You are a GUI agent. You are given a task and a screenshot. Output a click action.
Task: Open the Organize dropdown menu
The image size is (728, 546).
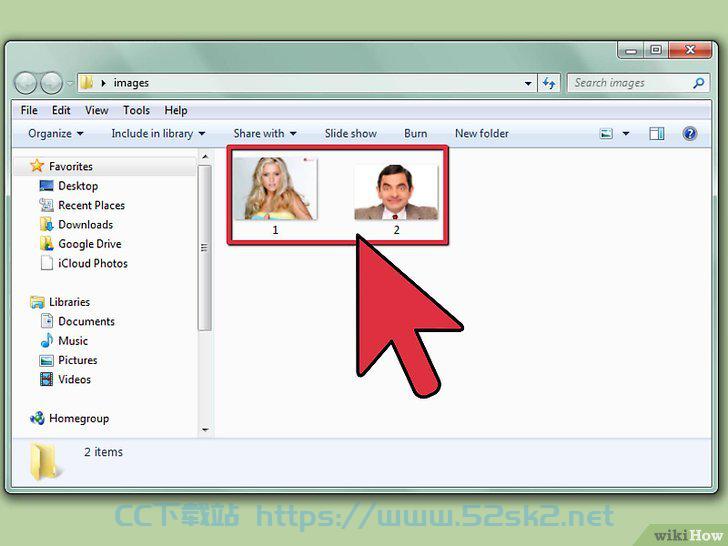[x=56, y=134]
